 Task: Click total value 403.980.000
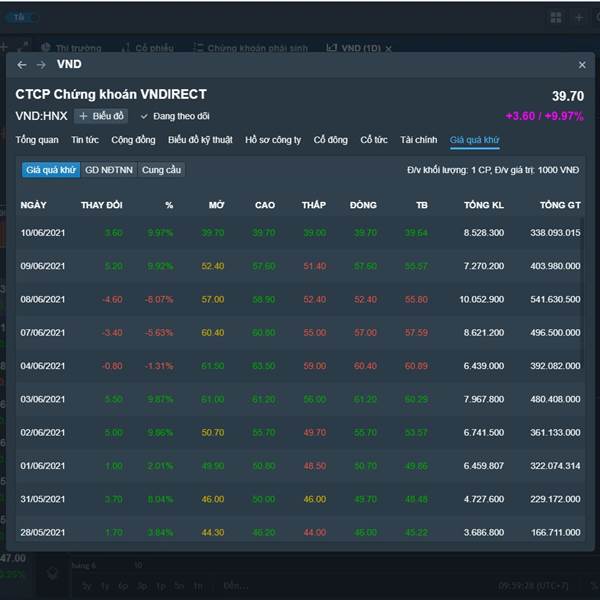click(x=555, y=266)
